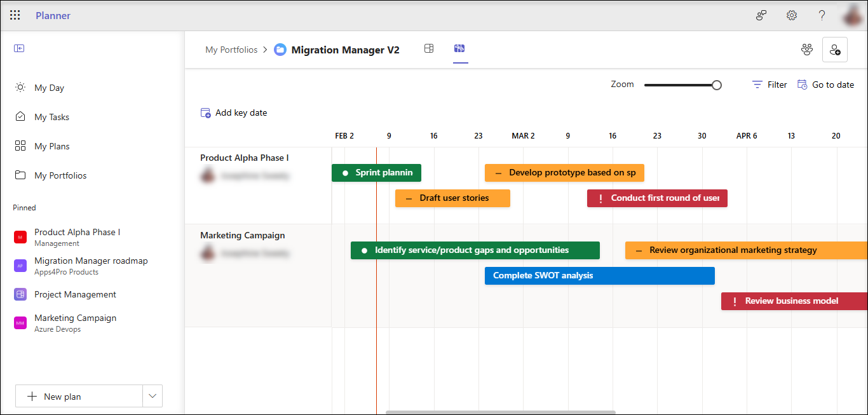The height and width of the screenshot is (415, 868).
Task: Click the add member icon
Action: pyautogui.click(x=834, y=49)
